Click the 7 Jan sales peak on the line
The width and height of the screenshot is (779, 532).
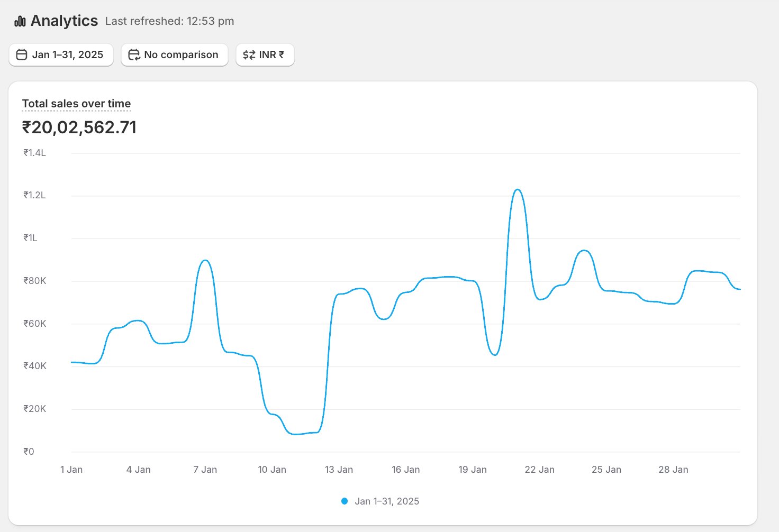[205, 260]
